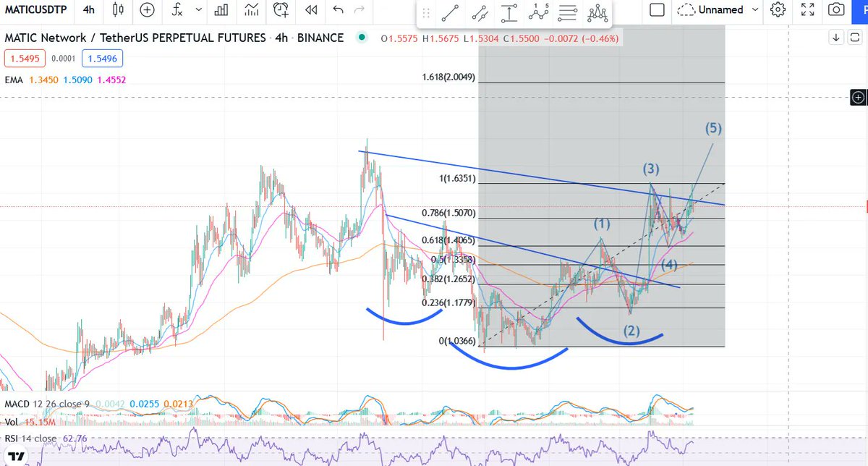The image size is (868, 466).
Task: Select the Fib extension measuring tool
Action: [511, 13]
